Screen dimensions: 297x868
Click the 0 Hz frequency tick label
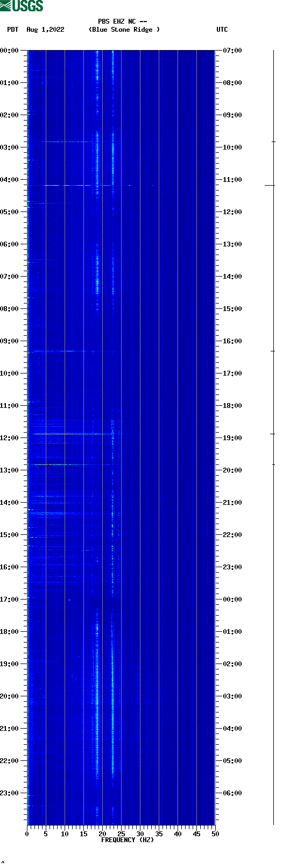pos(27,834)
